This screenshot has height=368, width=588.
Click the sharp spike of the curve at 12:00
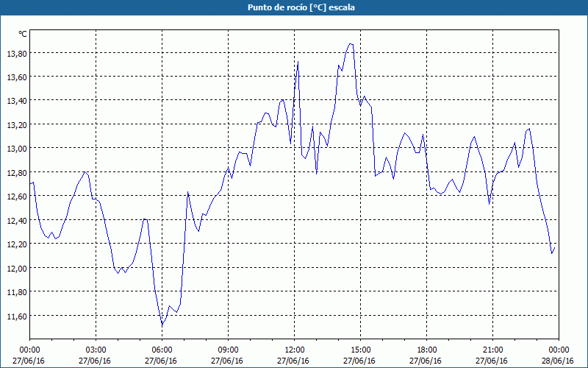coord(298,62)
